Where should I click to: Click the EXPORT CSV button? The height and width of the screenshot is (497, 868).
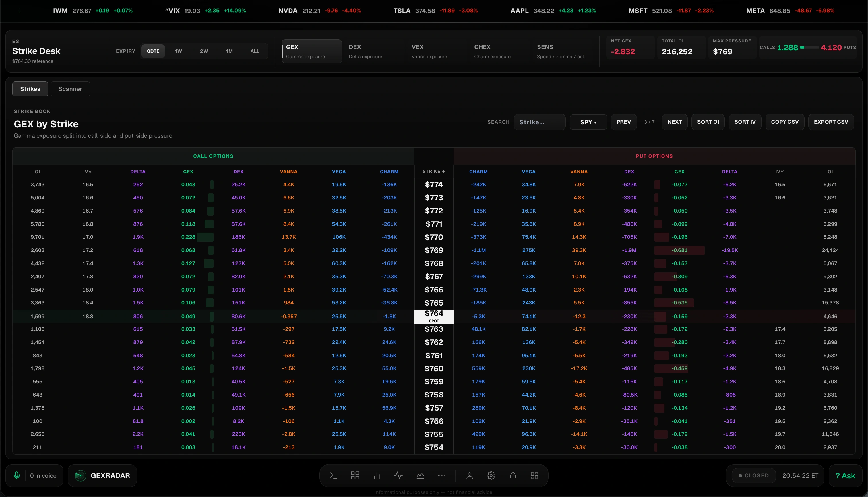831,122
